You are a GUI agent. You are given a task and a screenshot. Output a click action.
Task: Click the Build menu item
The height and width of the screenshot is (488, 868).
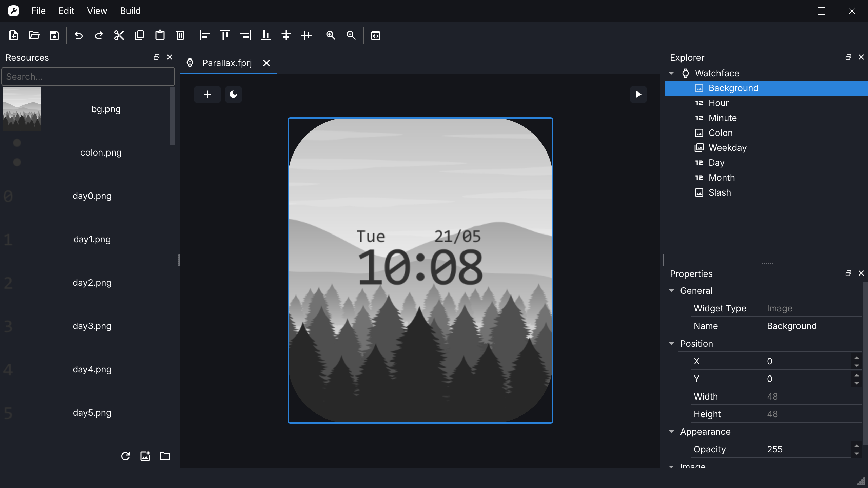point(130,11)
